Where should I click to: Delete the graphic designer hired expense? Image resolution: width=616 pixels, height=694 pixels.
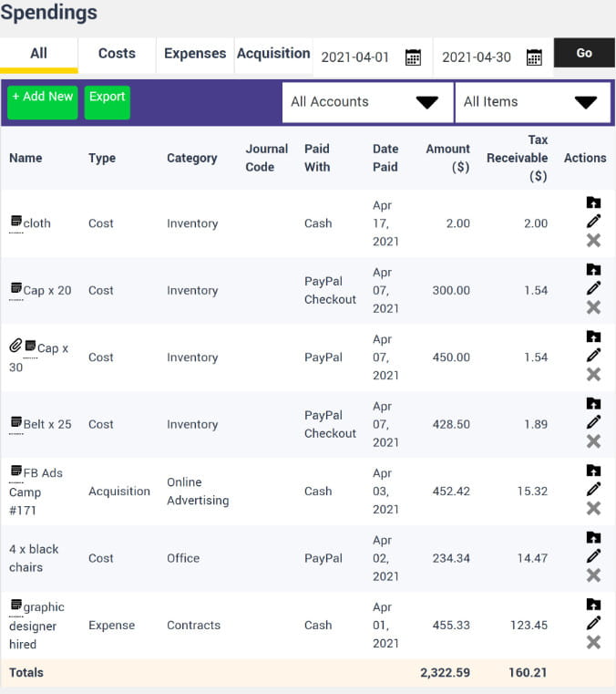point(593,642)
